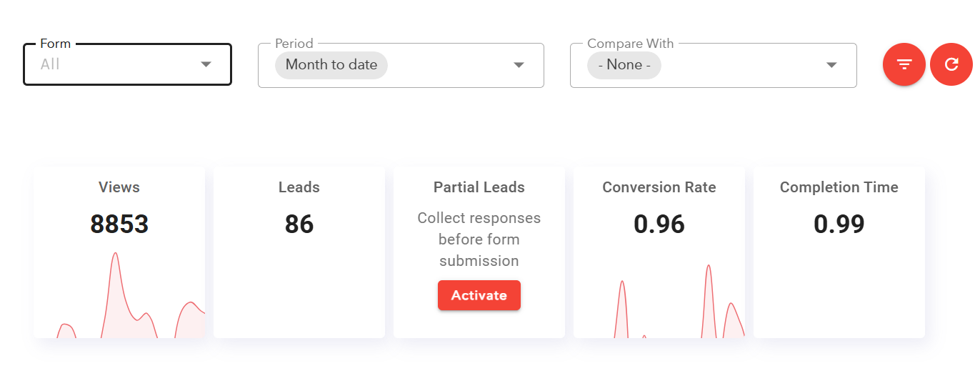The image size is (980, 376).
Task: Click the 0.96 conversion rate value
Action: (x=659, y=224)
